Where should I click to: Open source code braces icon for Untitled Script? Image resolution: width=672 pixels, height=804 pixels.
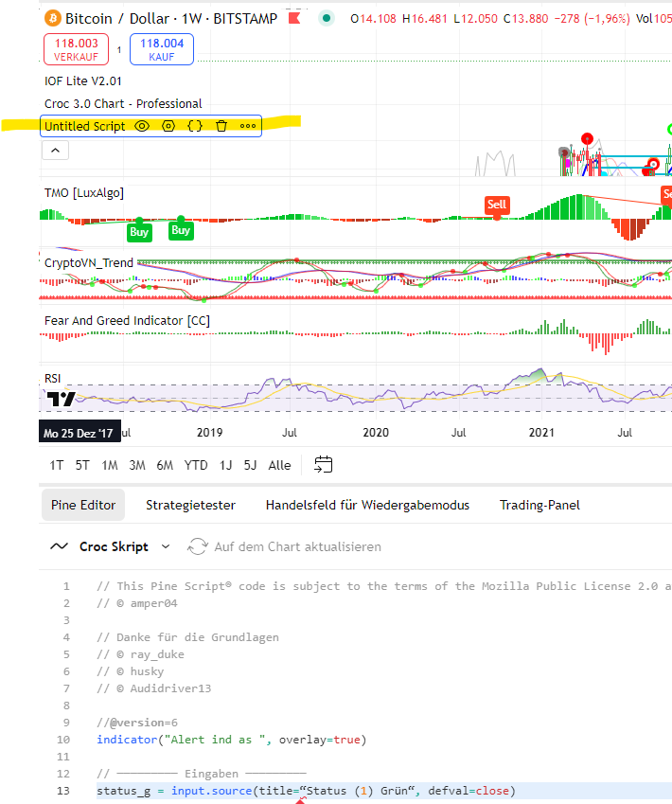pos(195,126)
